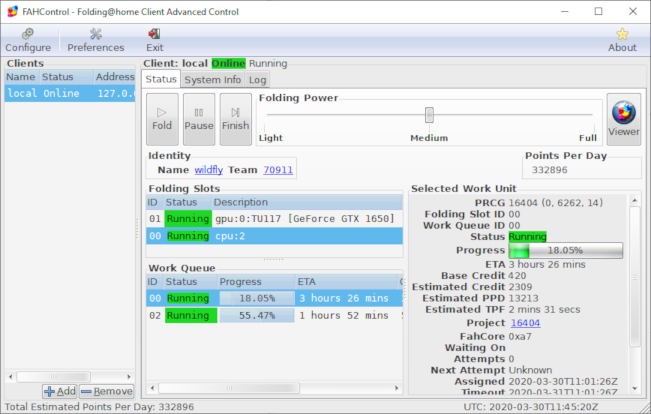Click Folding Slots ID column header
The image size is (651, 414).
coord(154,202)
